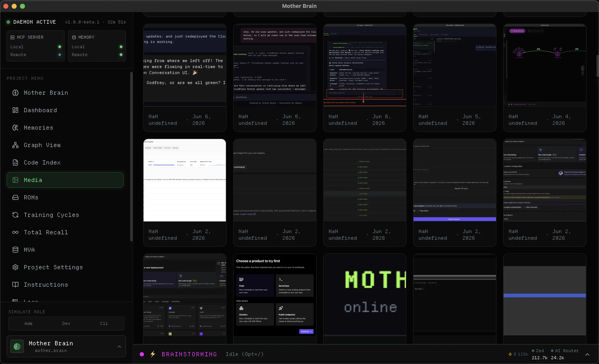
Task: Click the Graph View network icon
Action: pyautogui.click(x=15, y=145)
